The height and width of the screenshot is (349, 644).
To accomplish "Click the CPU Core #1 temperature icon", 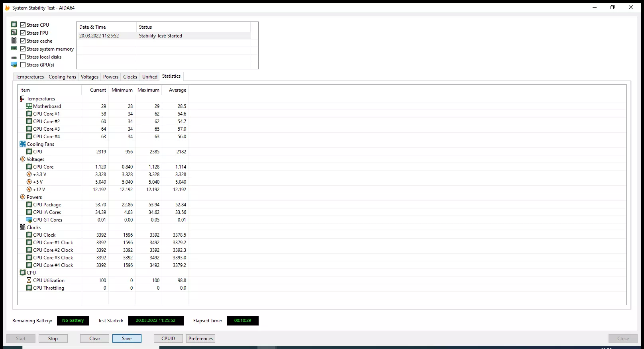I will [29, 114].
